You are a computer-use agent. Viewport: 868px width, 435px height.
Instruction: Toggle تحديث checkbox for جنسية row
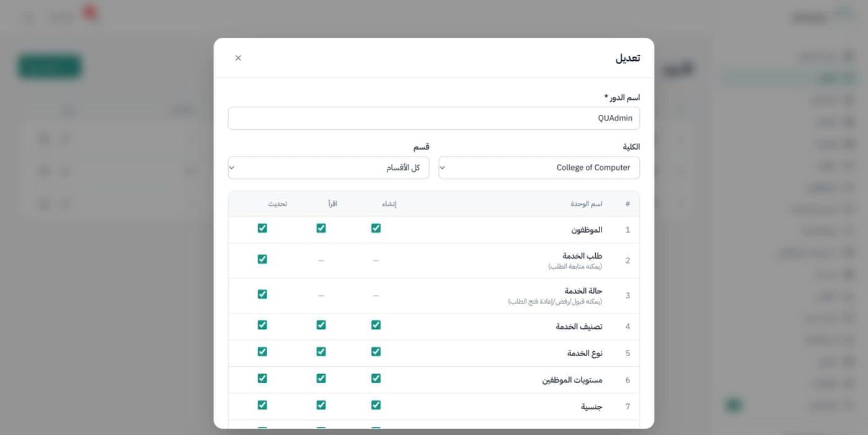tap(262, 405)
